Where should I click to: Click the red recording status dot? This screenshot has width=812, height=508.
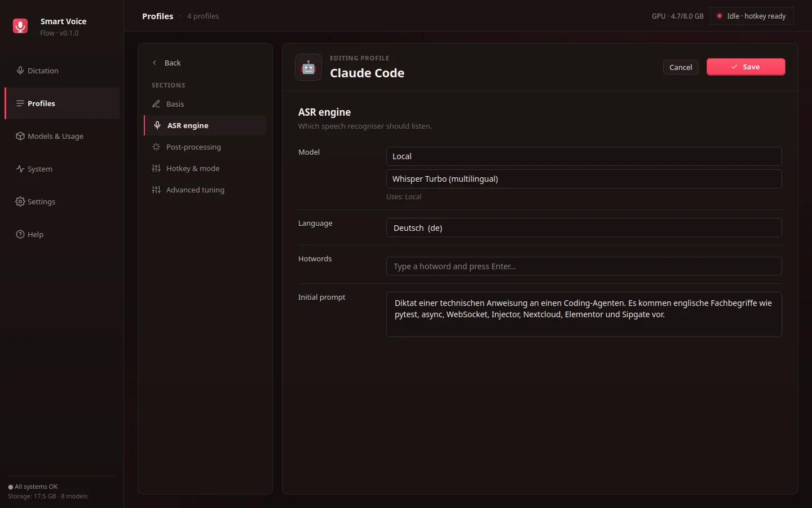pos(720,16)
